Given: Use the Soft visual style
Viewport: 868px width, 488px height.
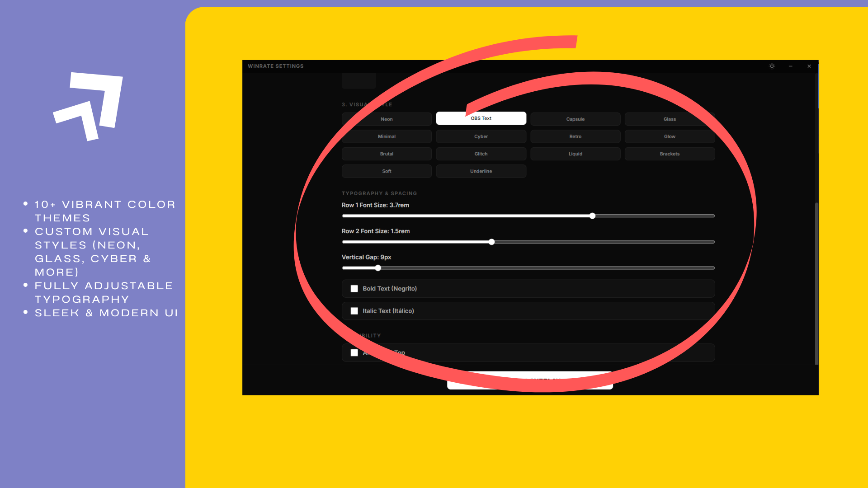Looking at the screenshot, I should 387,171.
